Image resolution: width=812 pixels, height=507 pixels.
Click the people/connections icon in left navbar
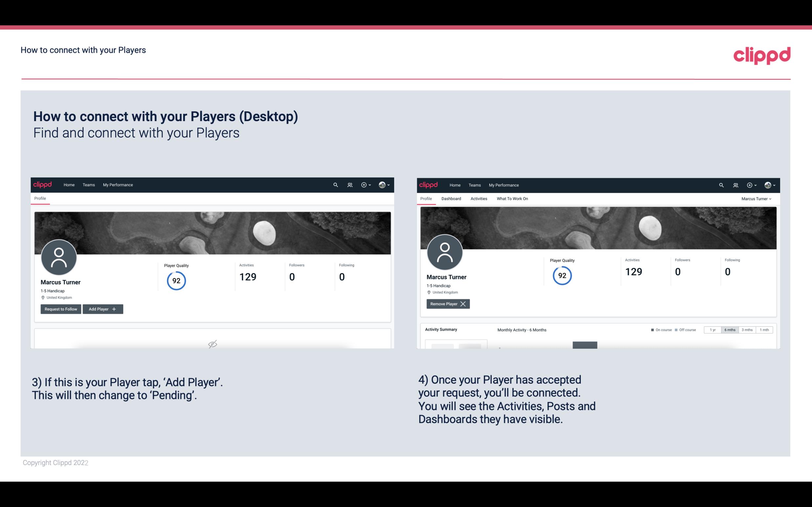click(x=350, y=184)
